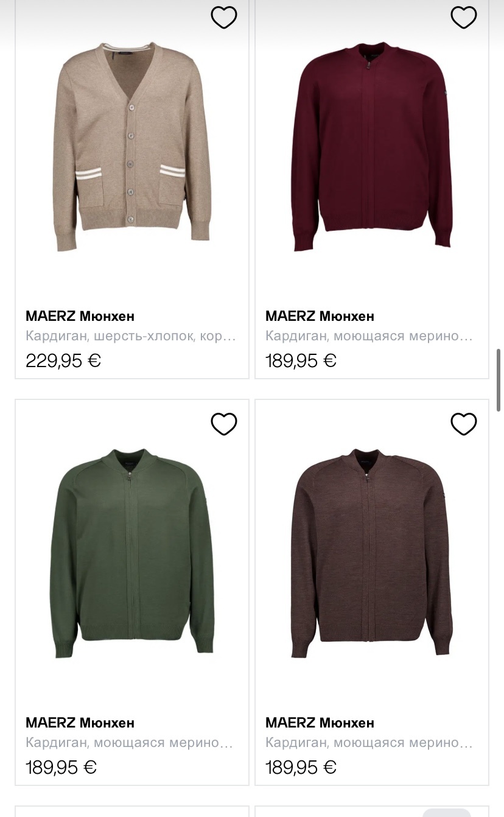Click the 229,95 € price
Screen dimensions: 504x817
[63, 361]
